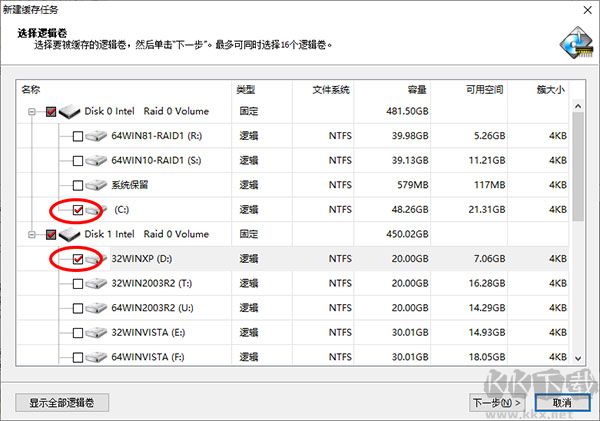Sort by the 簇大小 column header
This screenshot has height=421, width=600.
tap(538, 90)
